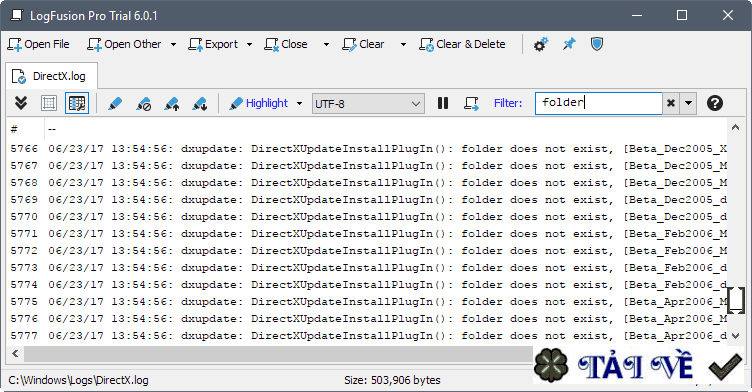Toggle the grid lines view icon

49,103
